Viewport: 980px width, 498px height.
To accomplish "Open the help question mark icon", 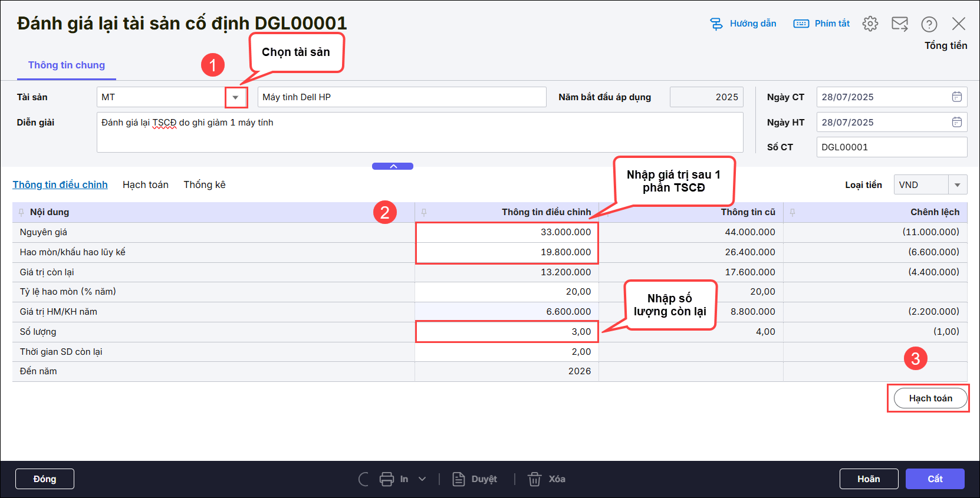I will (x=929, y=24).
